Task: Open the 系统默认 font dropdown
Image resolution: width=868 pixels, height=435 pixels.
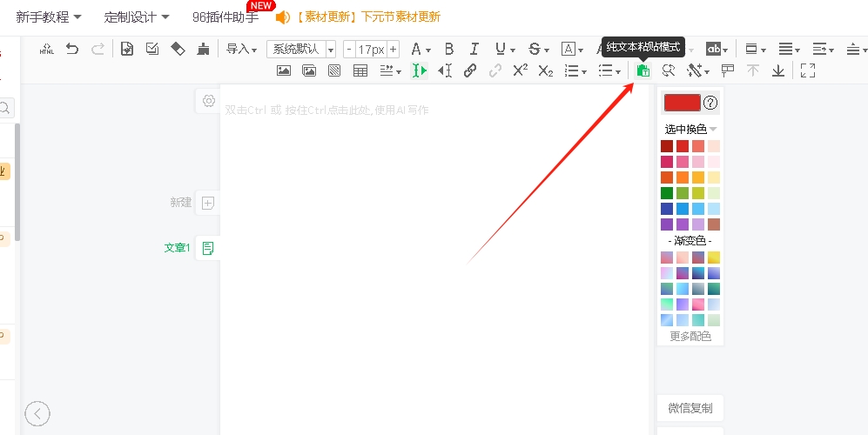Action: coord(301,50)
